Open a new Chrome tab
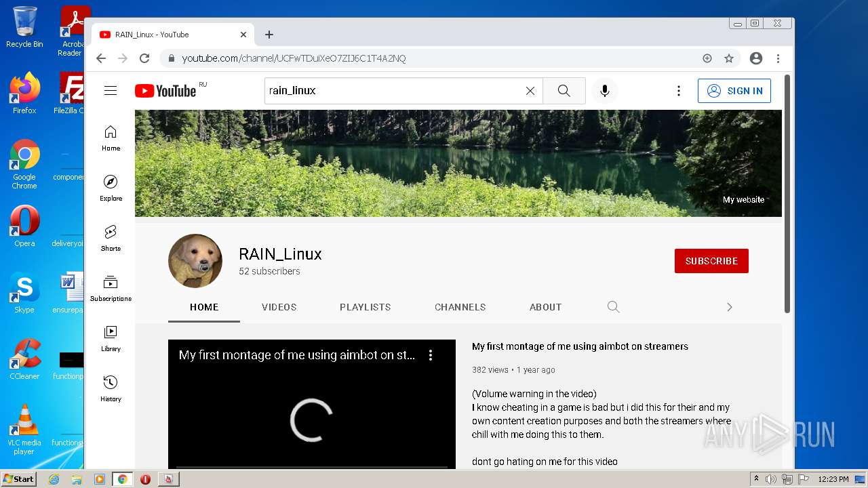The height and width of the screenshot is (488, 868). point(269,35)
